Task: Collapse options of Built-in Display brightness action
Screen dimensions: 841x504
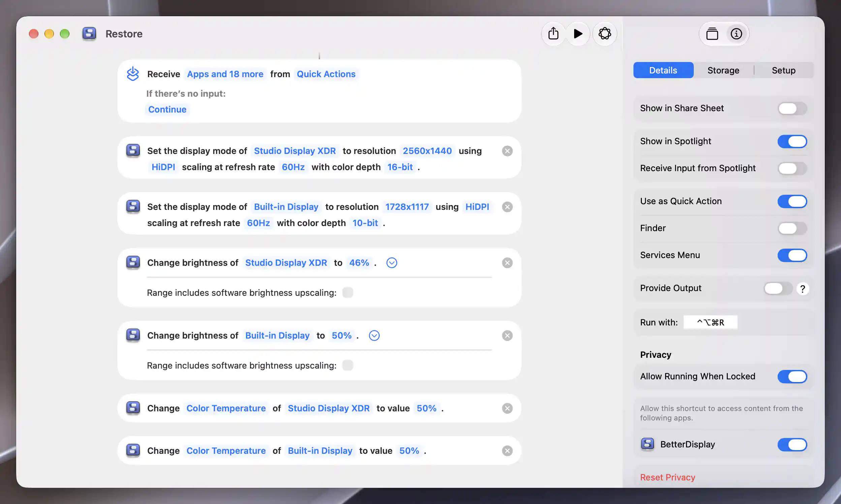Action: pos(374,336)
